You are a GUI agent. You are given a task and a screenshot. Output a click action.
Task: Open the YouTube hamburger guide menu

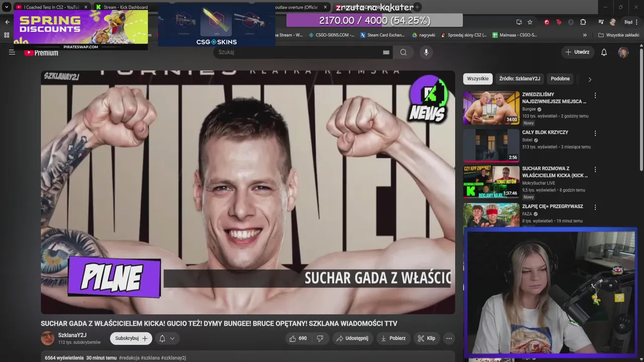[12, 52]
